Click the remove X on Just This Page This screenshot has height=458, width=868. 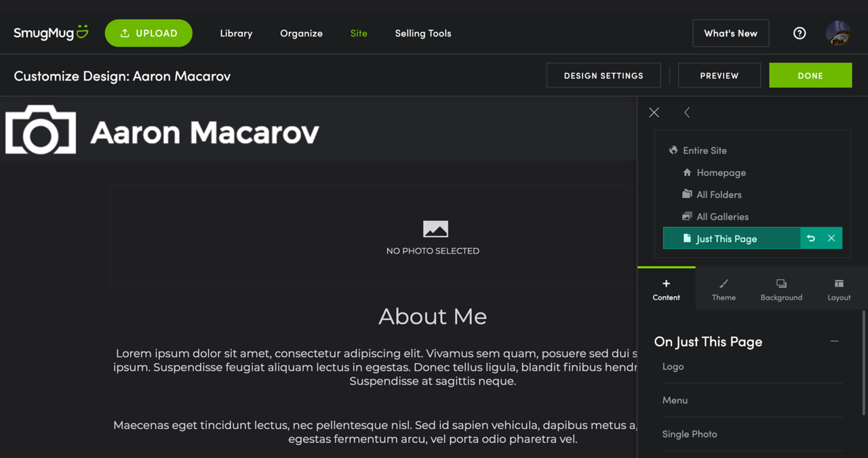[x=831, y=238]
